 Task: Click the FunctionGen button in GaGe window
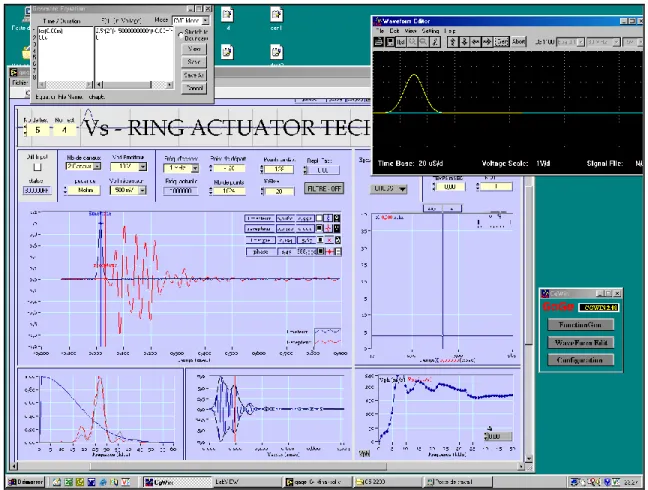coord(580,325)
